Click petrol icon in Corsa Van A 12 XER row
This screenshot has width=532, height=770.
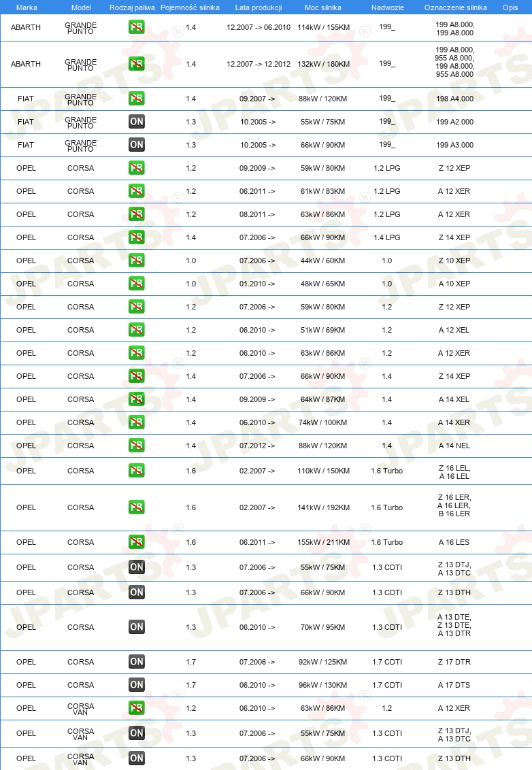[137, 707]
